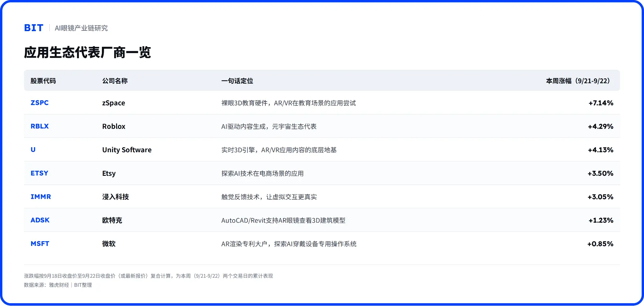Select the 浸入科技 company name
The height and width of the screenshot is (306, 644).
115,197
